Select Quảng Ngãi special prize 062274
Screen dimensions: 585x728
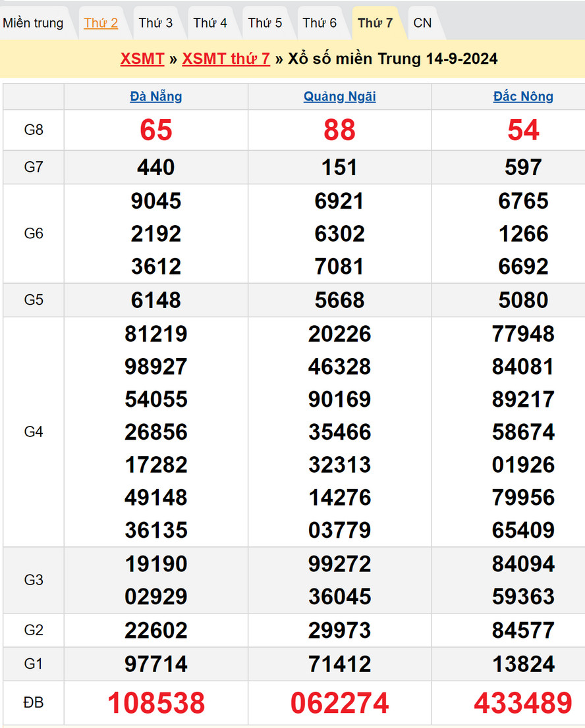339,703
